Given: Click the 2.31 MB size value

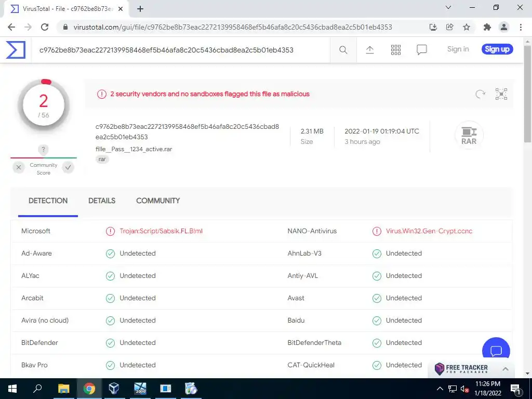Looking at the screenshot, I should (x=312, y=131).
